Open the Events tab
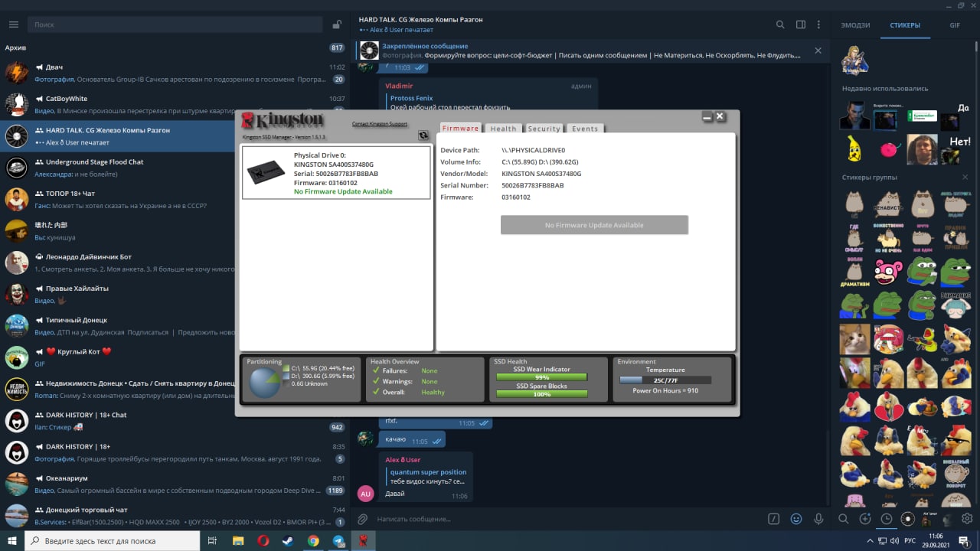The width and height of the screenshot is (980, 551). (585, 129)
